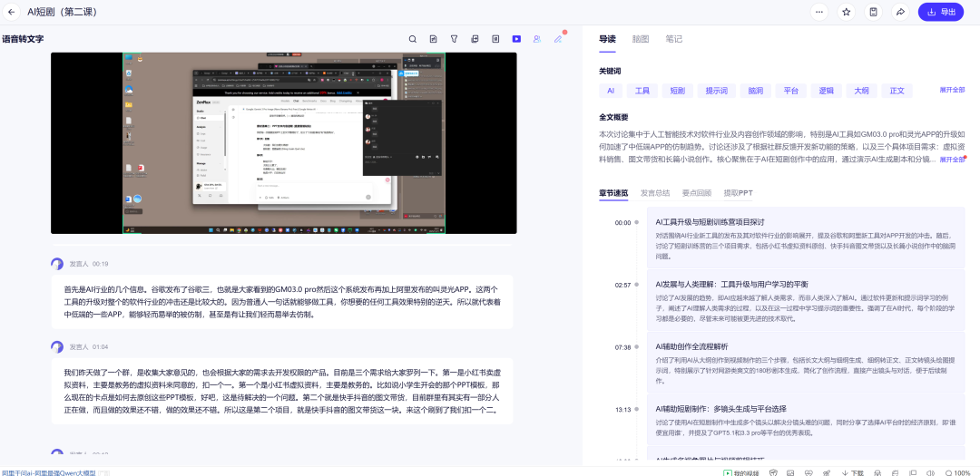
Task: Click the pencil edit icon with red dot
Action: (x=558, y=39)
